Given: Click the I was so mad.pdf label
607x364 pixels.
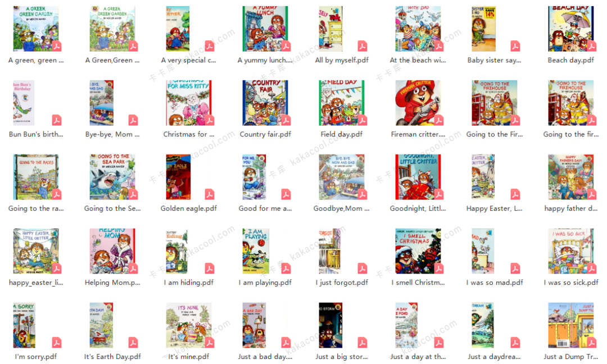Looking at the screenshot, I should click(495, 283).
